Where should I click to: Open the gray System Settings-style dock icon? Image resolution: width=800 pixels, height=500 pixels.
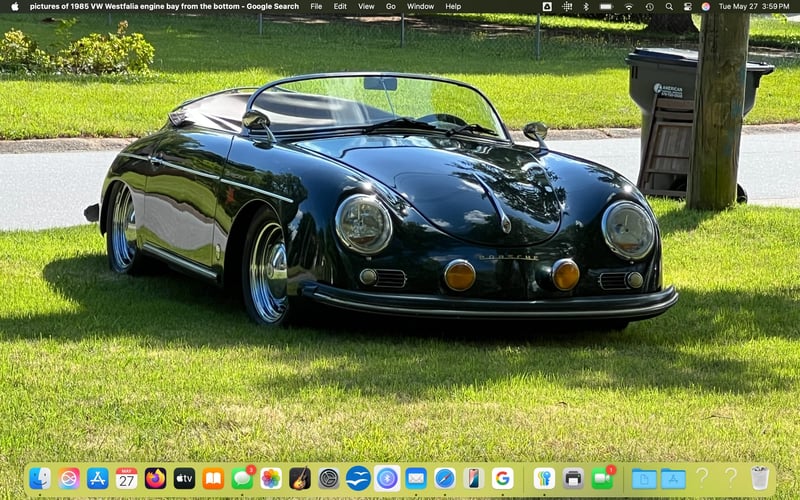click(329, 478)
